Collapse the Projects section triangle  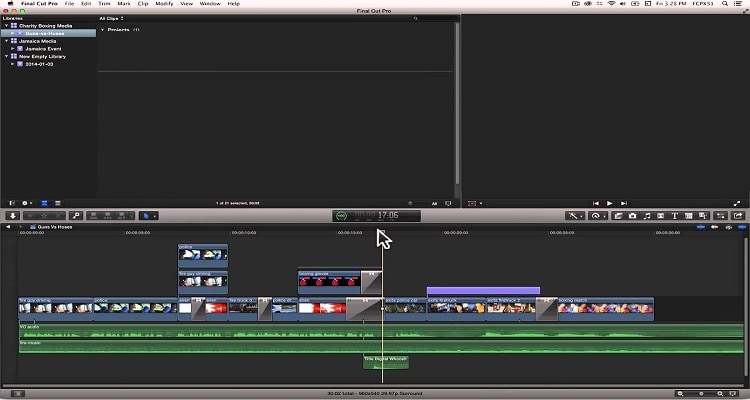click(x=102, y=30)
